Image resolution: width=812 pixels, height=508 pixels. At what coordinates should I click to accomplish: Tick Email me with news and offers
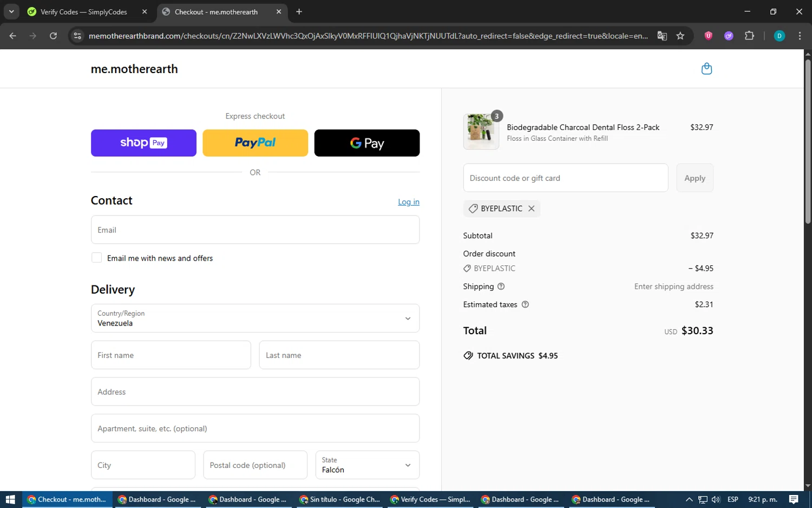click(97, 258)
